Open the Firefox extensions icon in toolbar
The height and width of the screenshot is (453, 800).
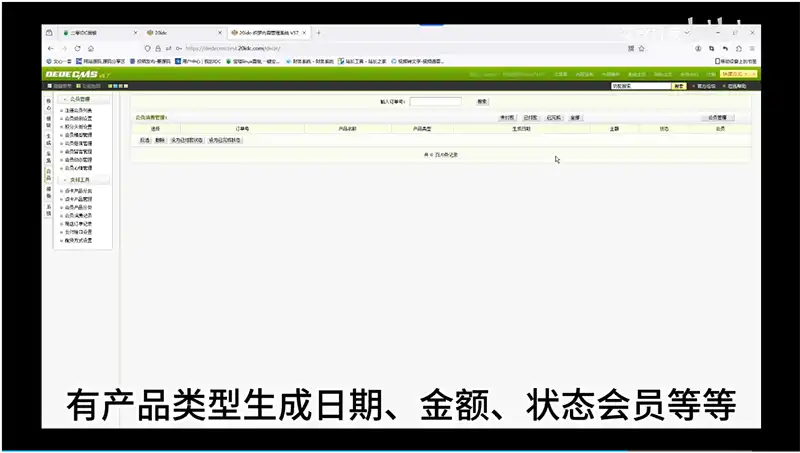coord(739,47)
